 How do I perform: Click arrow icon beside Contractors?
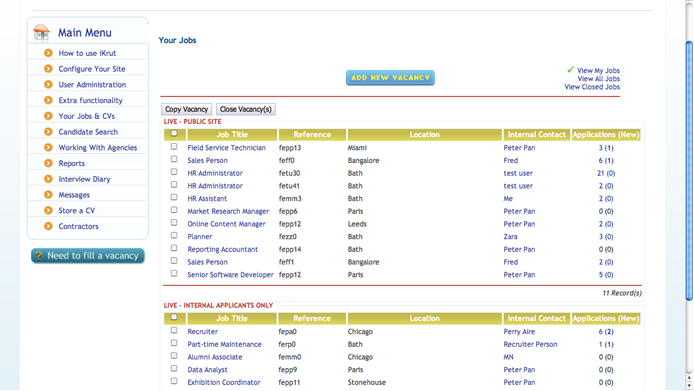click(48, 226)
